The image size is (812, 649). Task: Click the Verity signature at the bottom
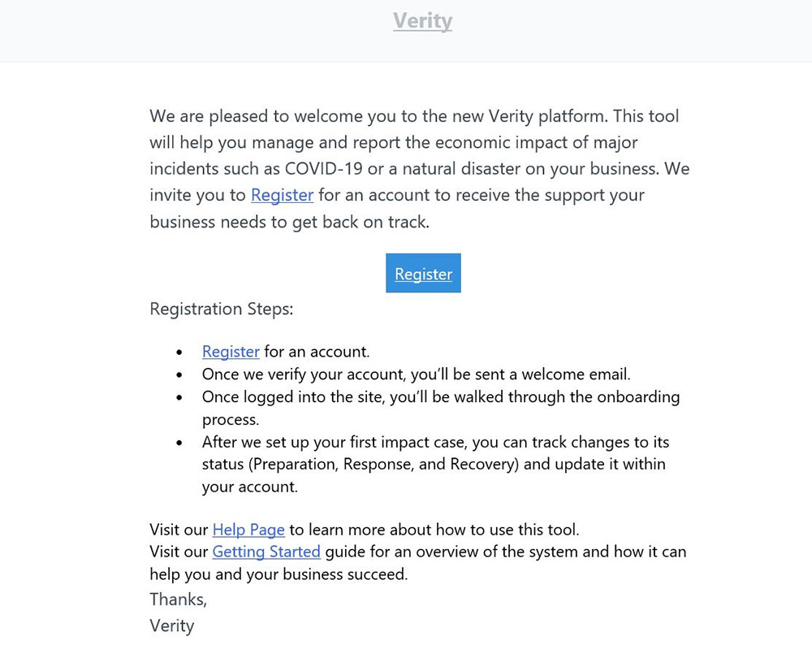click(x=172, y=625)
